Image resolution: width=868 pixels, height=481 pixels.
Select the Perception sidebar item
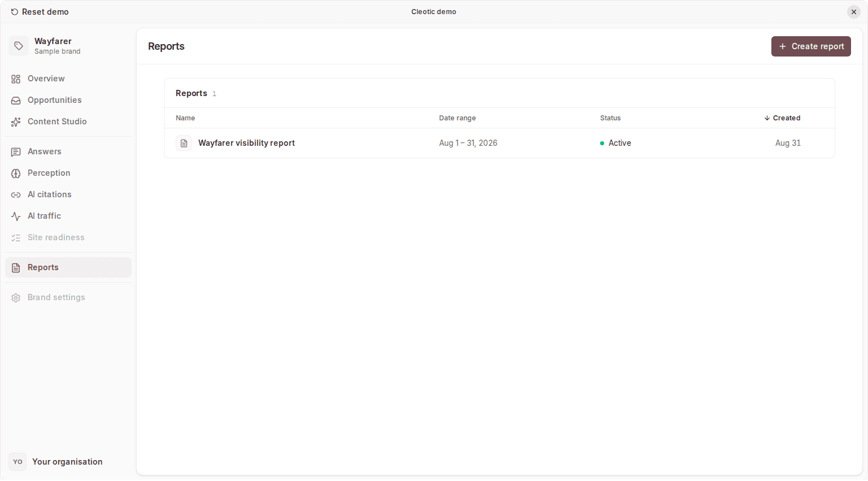pyautogui.click(x=68, y=173)
